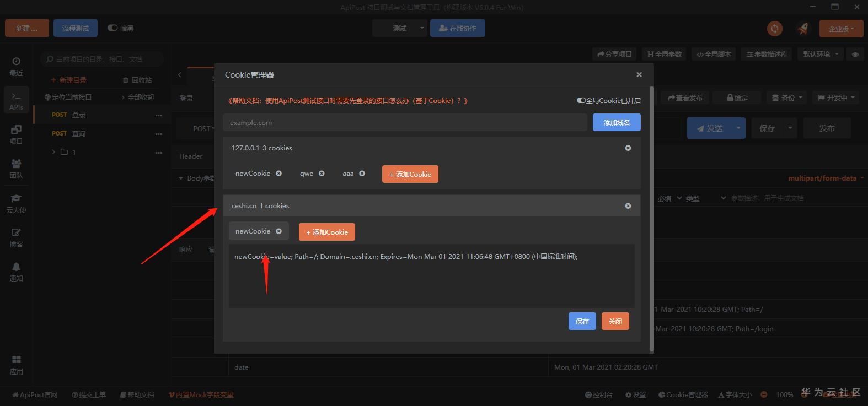The width and height of the screenshot is (868, 406).
Task: Open the 企业版 dropdown
Action: [841, 29]
